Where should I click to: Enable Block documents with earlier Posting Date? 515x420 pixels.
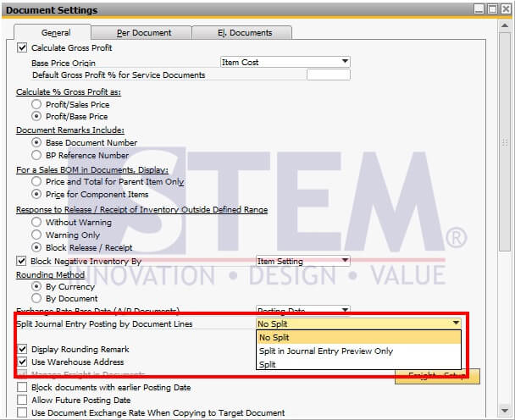tap(22, 387)
